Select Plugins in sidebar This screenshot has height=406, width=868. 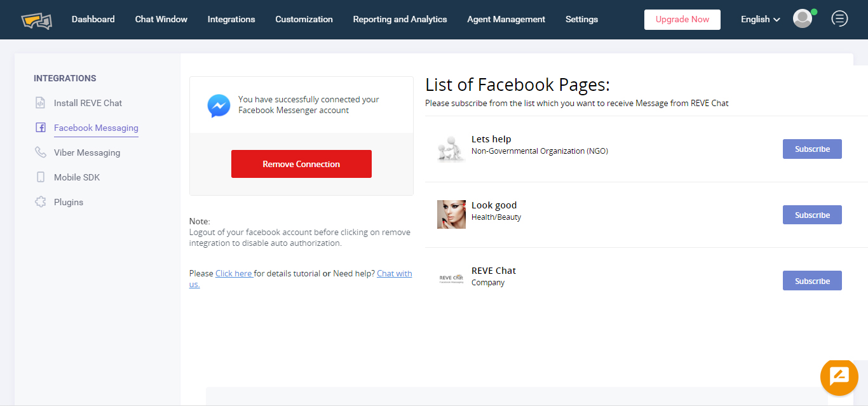click(69, 202)
